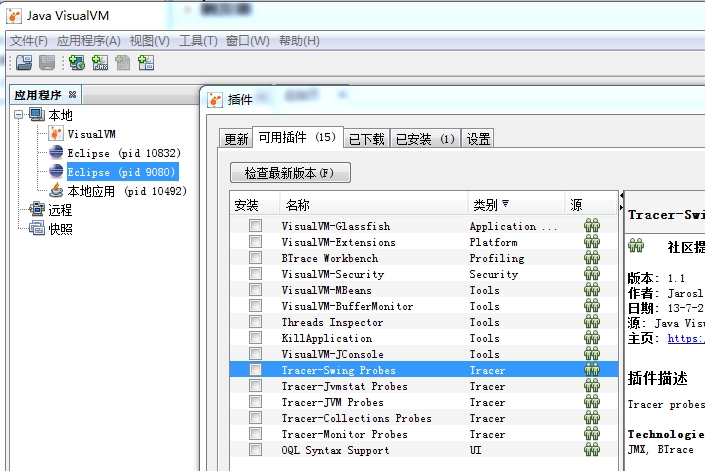Switch to the 已安装 (1) tab

click(425, 138)
